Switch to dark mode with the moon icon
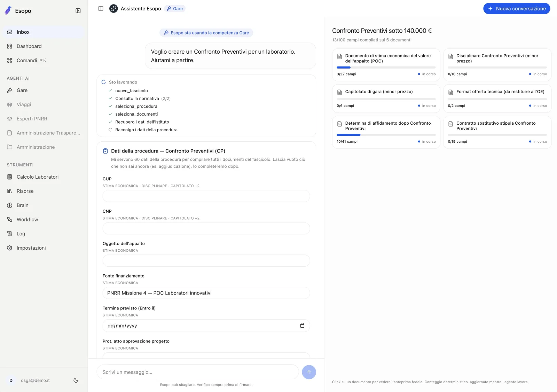Screen dimensions: 557x392 pos(76,380)
